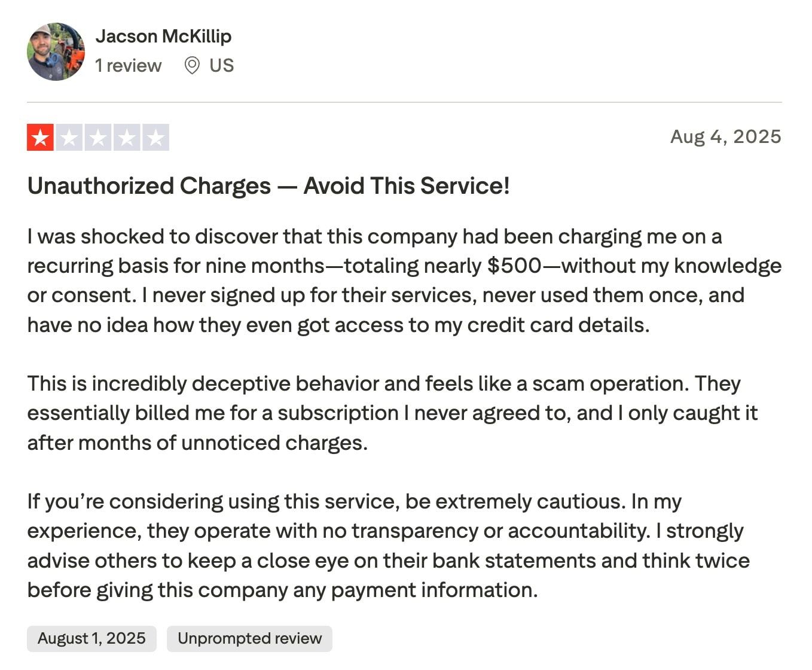Click the location pin icon

point(192,65)
